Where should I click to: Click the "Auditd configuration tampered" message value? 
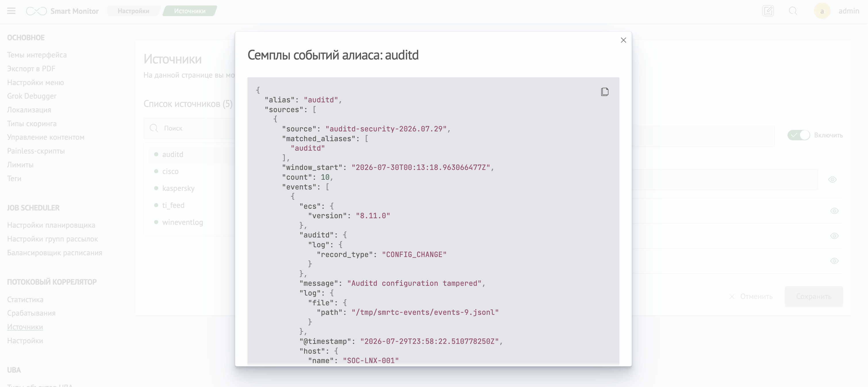(x=414, y=283)
